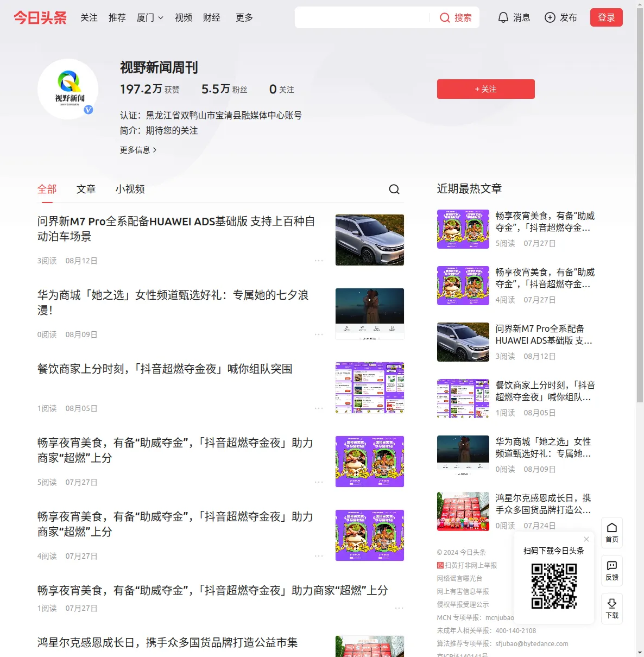Click the 网上有害信息举报 footer link
The width and height of the screenshot is (644, 657).
pos(463,591)
